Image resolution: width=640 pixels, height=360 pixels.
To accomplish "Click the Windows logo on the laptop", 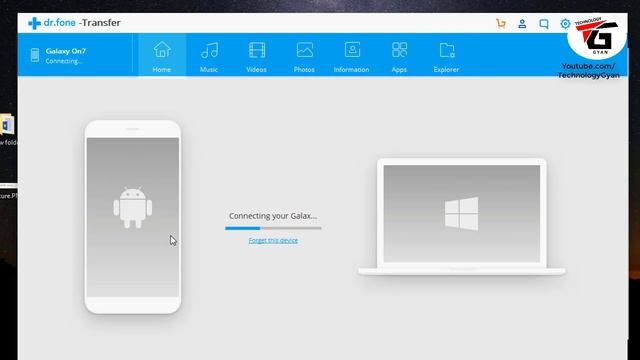I will [461, 213].
